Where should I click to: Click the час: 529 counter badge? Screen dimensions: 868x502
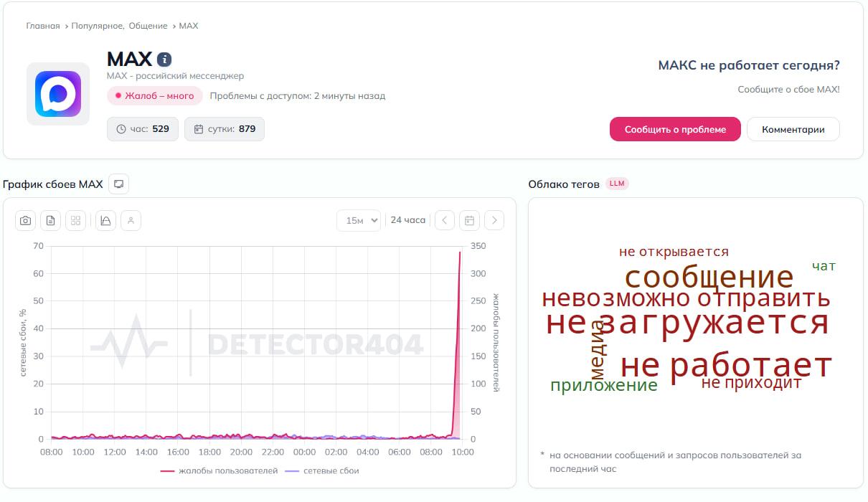143,129
